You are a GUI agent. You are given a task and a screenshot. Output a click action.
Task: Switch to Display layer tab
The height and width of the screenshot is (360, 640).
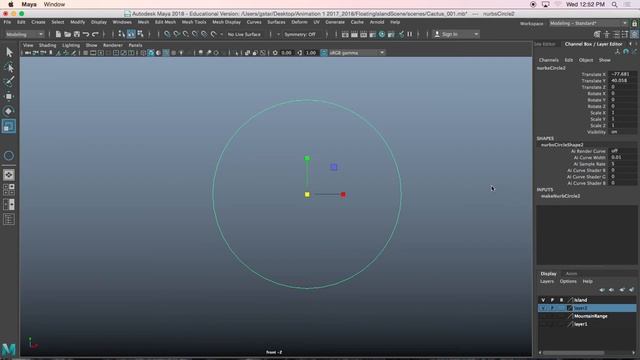[x=549, y=273]
